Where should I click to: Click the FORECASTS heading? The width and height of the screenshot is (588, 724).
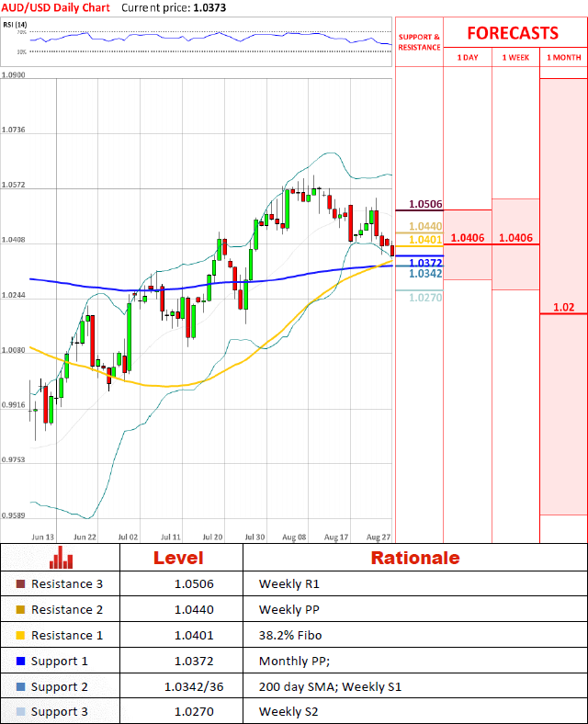[x=513, y=33]
